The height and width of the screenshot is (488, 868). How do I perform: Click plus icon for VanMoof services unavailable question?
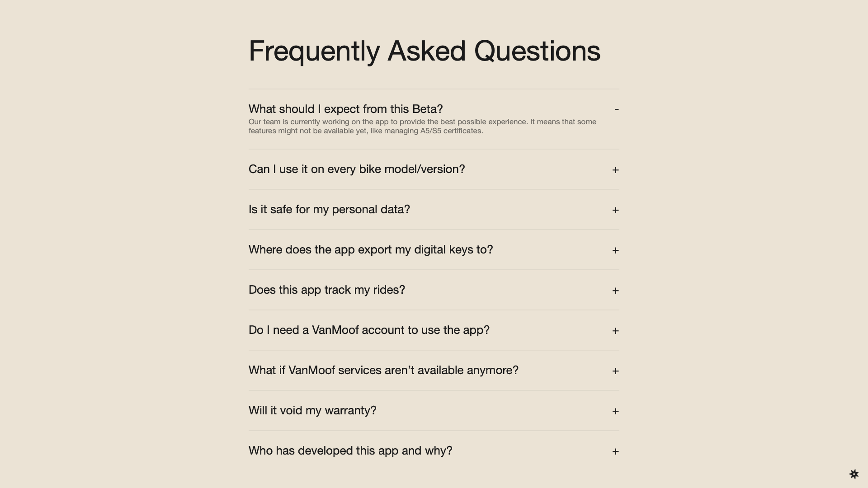pyautogui.click(x=615, y=371)
